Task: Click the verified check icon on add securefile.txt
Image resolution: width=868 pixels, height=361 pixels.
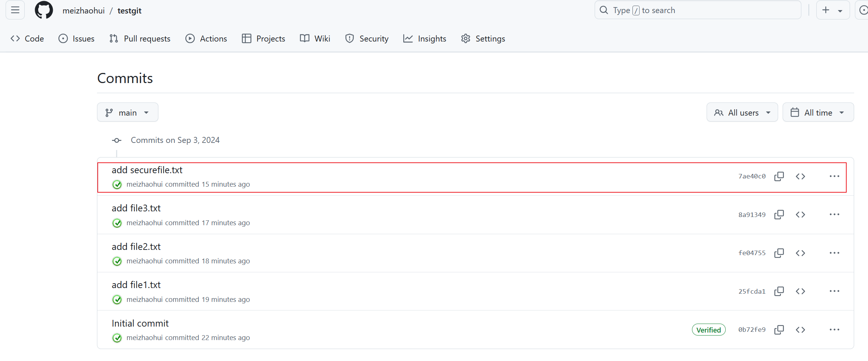Action: 117,184
